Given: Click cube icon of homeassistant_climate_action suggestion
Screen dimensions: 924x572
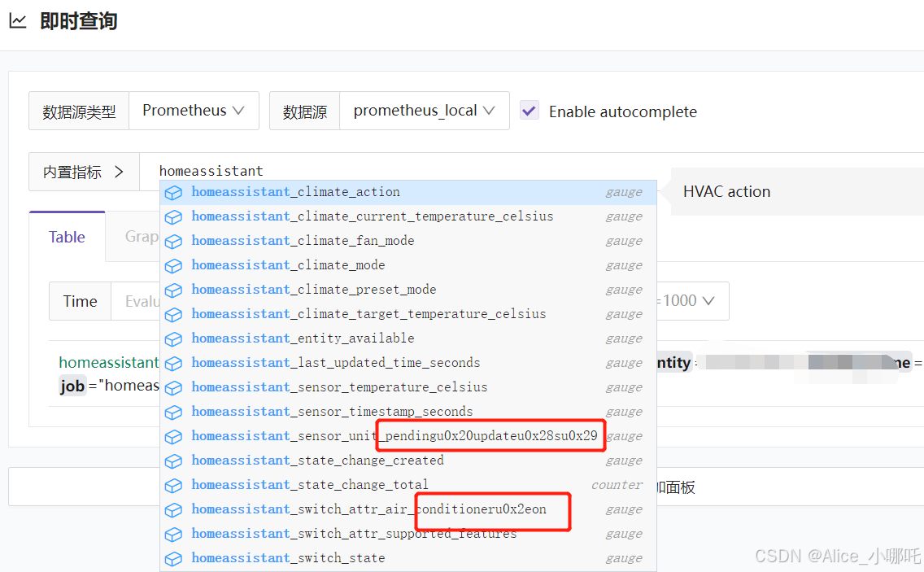Looking at the screenshot, I should 173,193.
